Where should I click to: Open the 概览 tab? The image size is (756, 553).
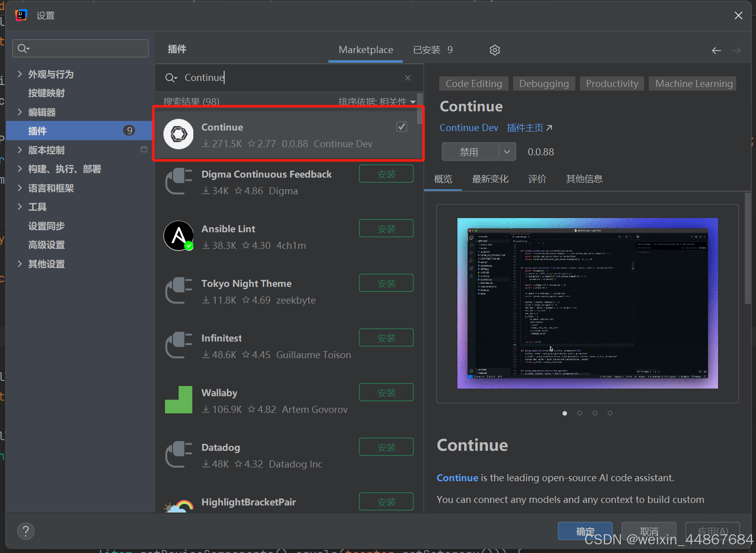click(x=443, y=179)
